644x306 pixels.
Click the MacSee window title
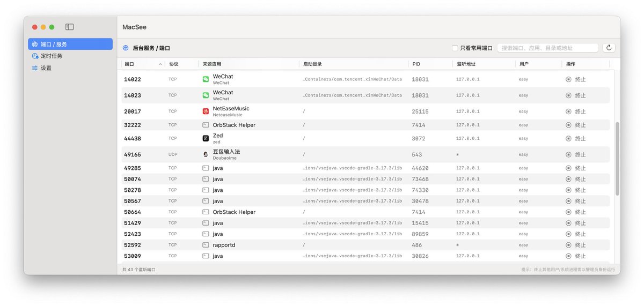coord(134,27)
